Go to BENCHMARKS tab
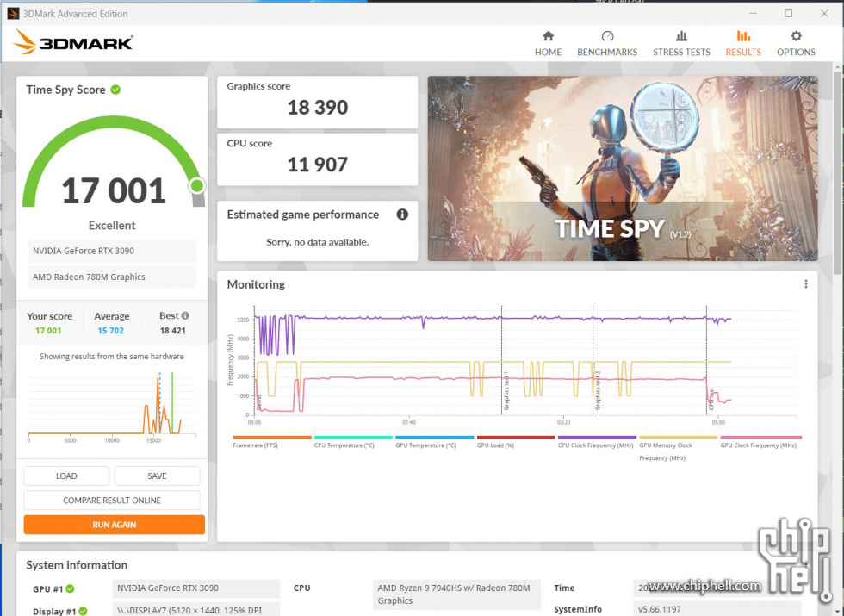 pyautogui.click(x=607, y=44)
